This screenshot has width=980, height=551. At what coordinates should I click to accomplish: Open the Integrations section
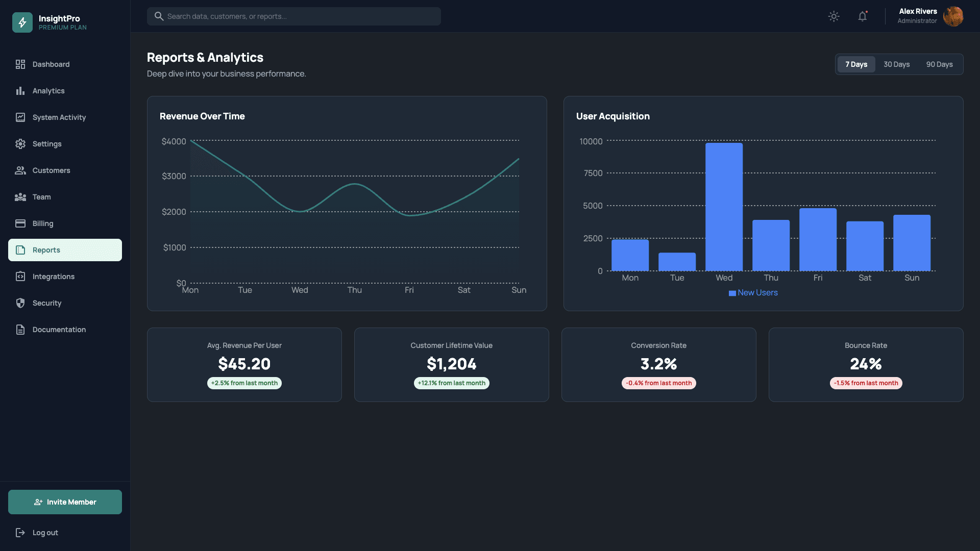53,277
